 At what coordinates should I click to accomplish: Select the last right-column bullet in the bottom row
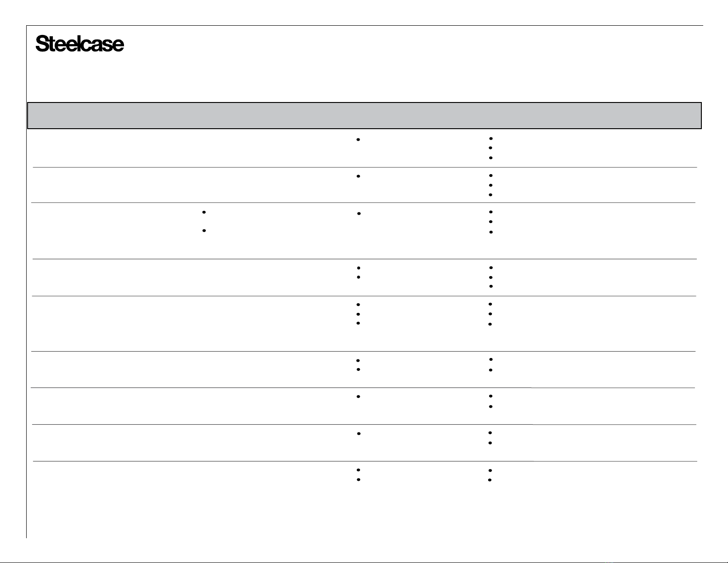pos(491,480)
